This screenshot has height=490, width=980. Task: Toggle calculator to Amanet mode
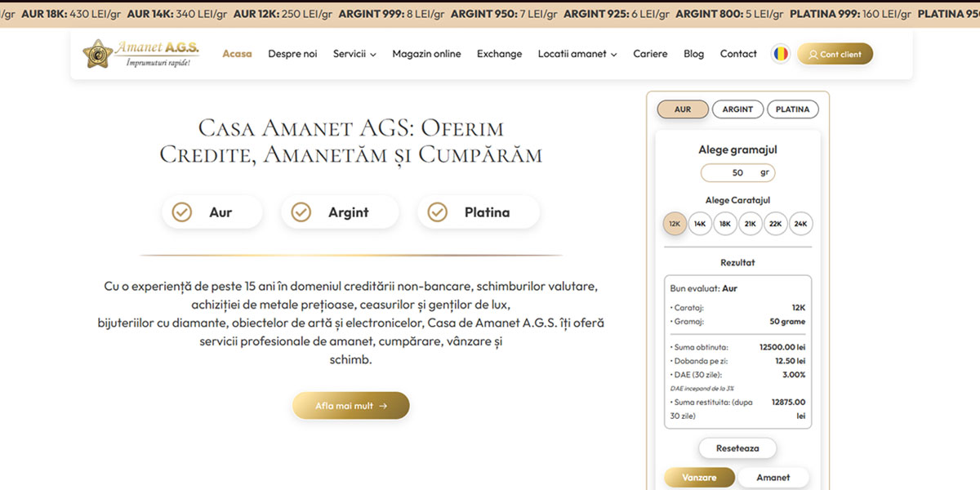click(x=773, y=478)
